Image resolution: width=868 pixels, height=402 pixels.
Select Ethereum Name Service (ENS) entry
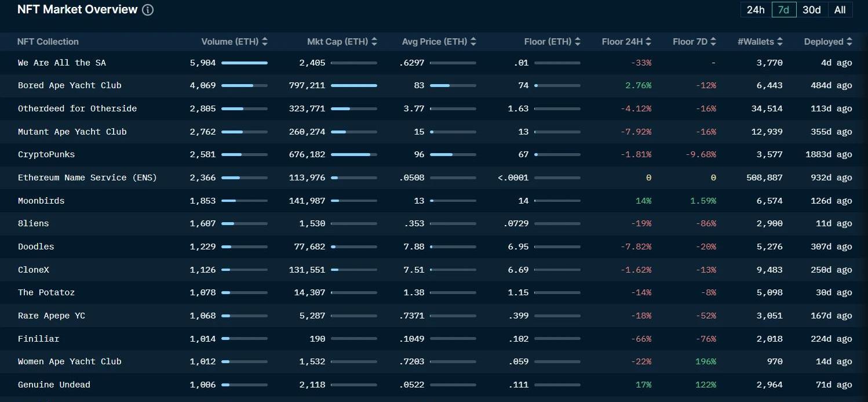(x=87, y=178)
